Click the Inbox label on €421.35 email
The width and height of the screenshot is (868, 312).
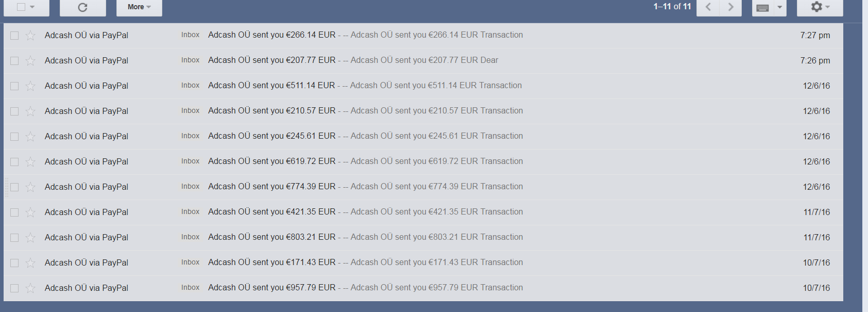click(190, 212)
